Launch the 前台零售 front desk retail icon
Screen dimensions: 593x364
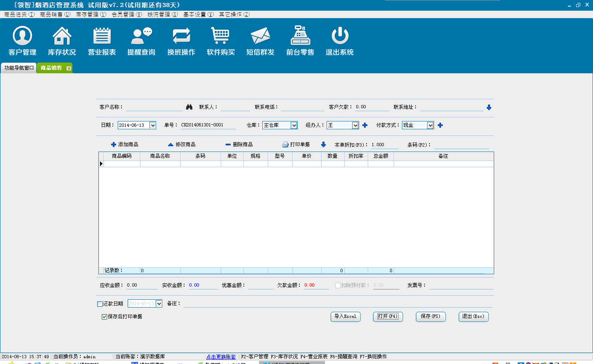[x=300, y=41]
